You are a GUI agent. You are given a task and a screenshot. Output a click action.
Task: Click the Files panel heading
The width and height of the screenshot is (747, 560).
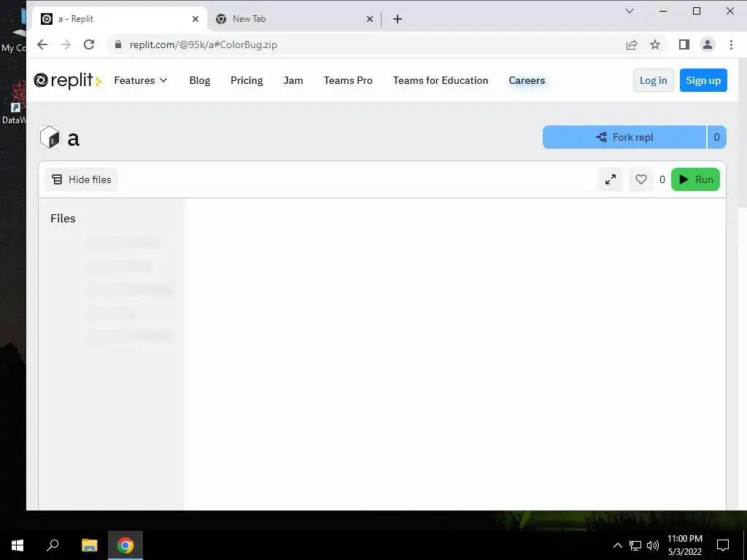(x=63, y=219)
